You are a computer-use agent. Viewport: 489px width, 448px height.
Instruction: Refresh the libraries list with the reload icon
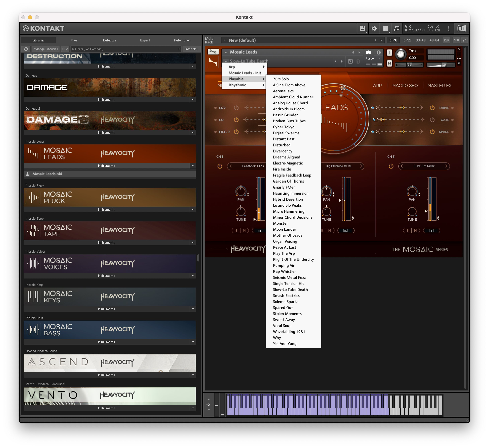(26, 49)
